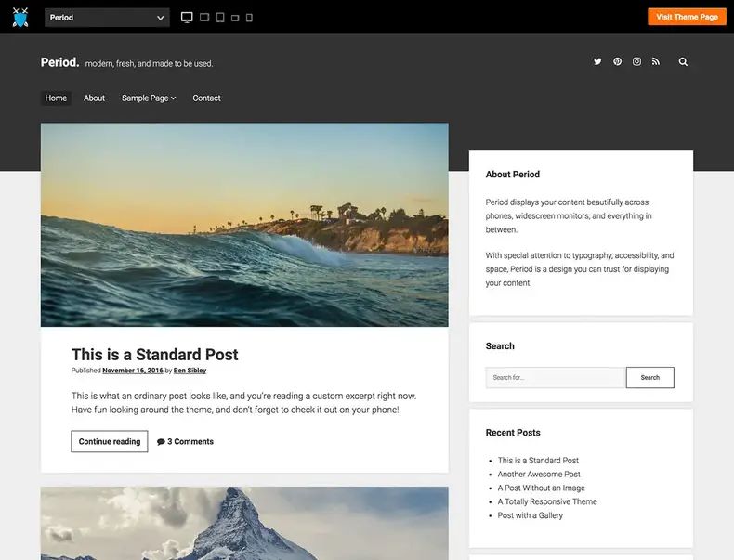Click the 'About Period' widget heading
The image size is (734, 560).
click(513, 174)
